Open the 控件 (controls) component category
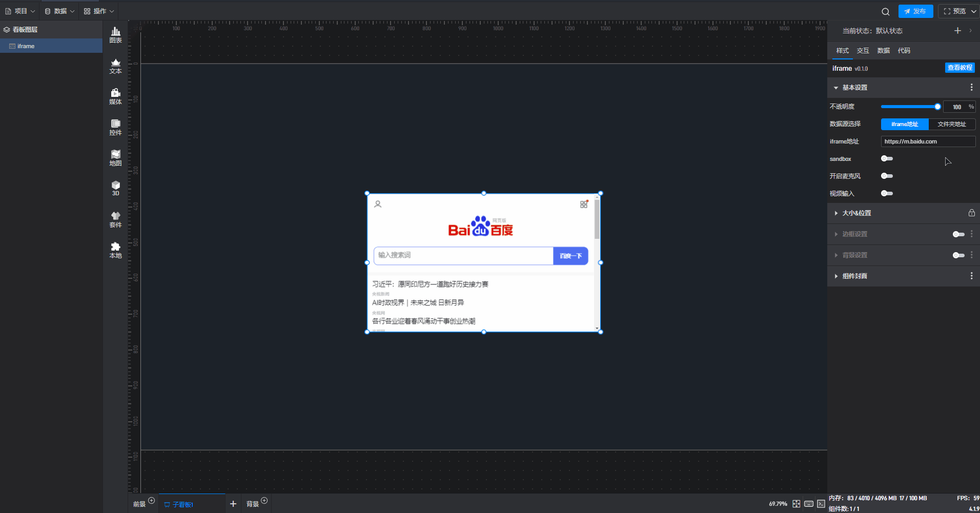The width and height of the screenshot is (980, 513). click(x=116, y=127)
